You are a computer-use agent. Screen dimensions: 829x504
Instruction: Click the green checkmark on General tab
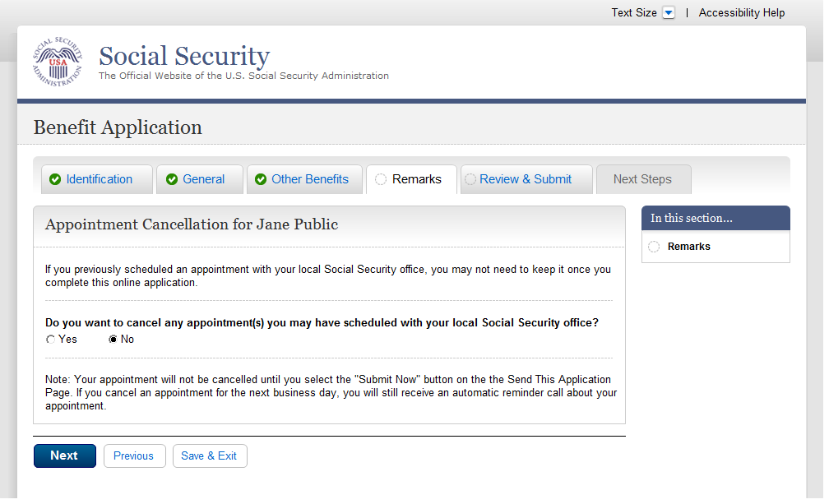pyautogui.click(x=172, y=180)
